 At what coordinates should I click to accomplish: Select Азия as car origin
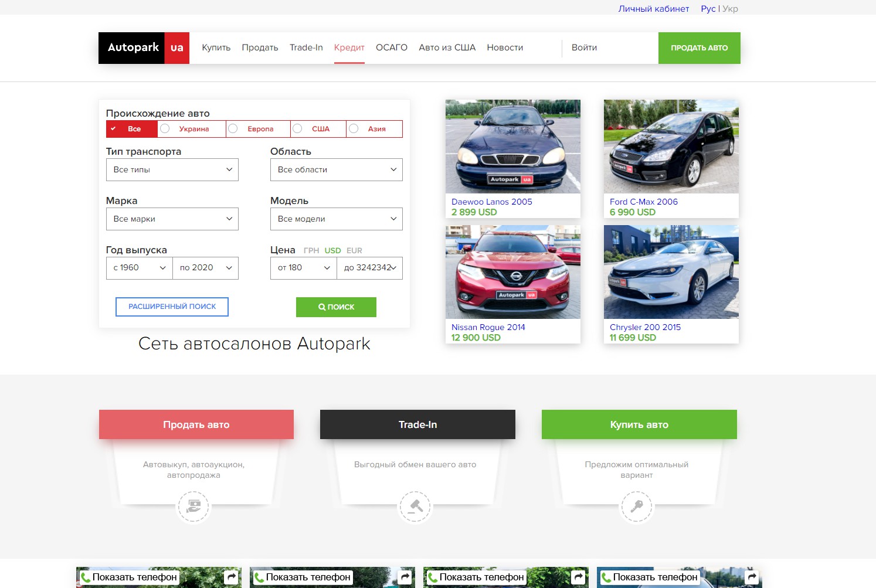pos(375,129)
